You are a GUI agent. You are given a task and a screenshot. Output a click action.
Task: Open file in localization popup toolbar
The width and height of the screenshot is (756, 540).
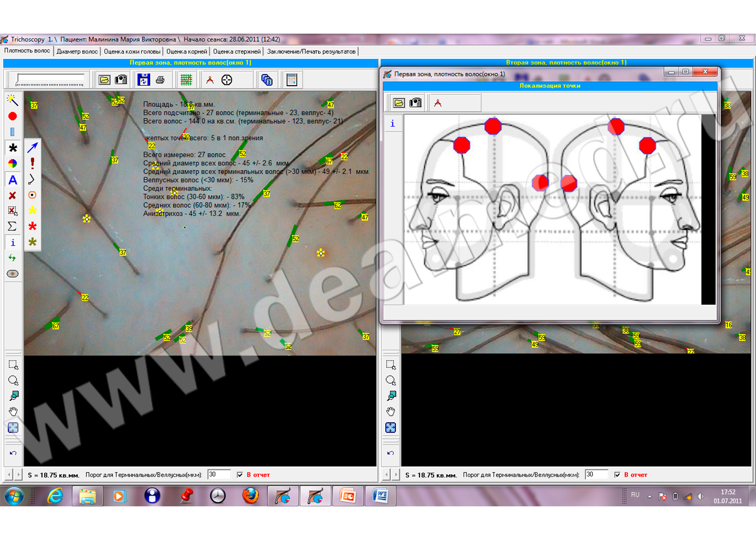399,103
